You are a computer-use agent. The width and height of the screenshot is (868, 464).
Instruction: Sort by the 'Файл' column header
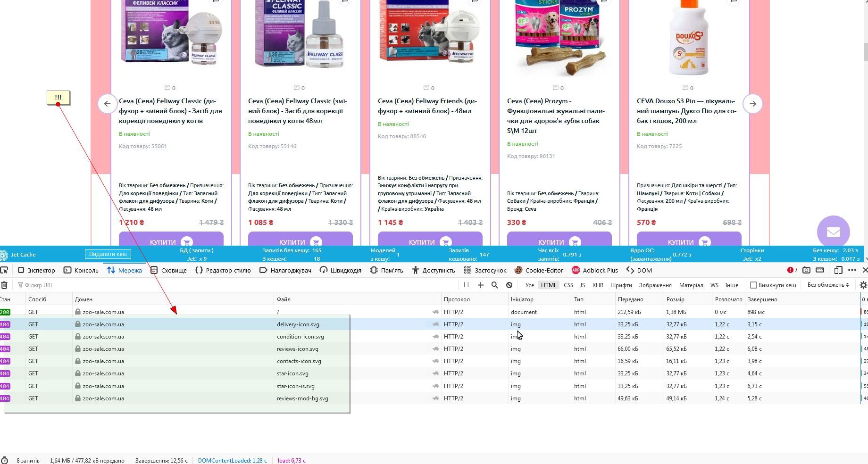click(358, 299)
